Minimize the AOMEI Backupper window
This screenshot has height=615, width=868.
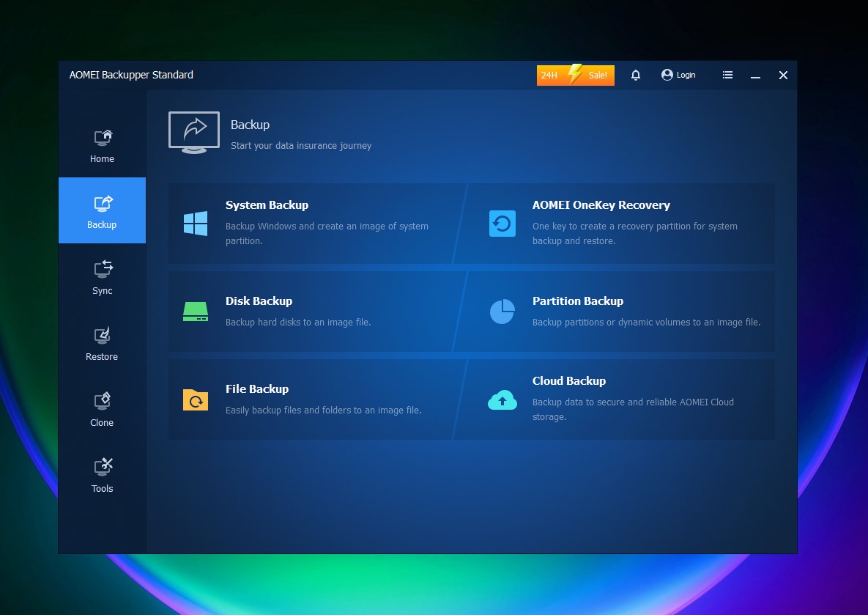coord(755,76)
